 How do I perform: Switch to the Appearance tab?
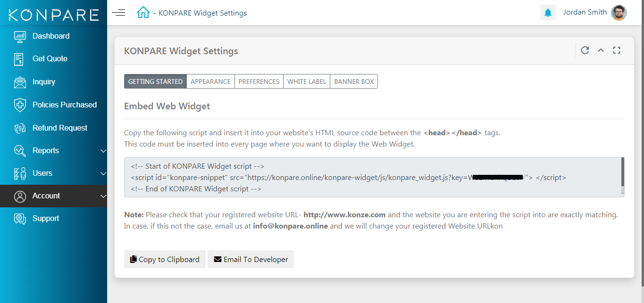tap(210, 82)
